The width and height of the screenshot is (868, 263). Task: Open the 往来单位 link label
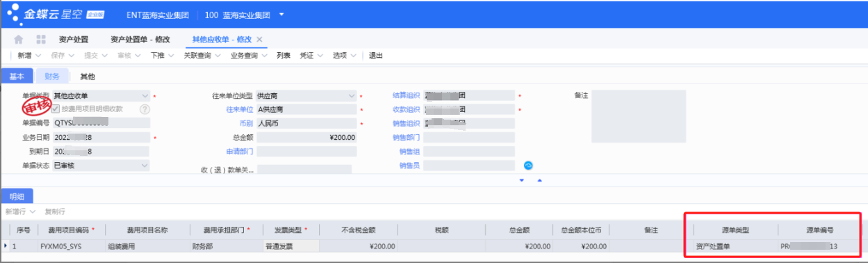(x=240, y=109)
